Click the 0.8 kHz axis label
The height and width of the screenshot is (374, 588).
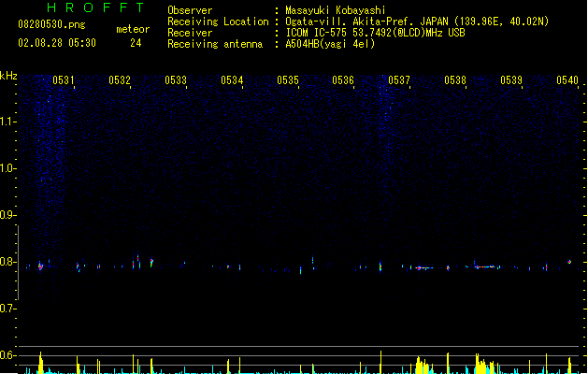7,262
